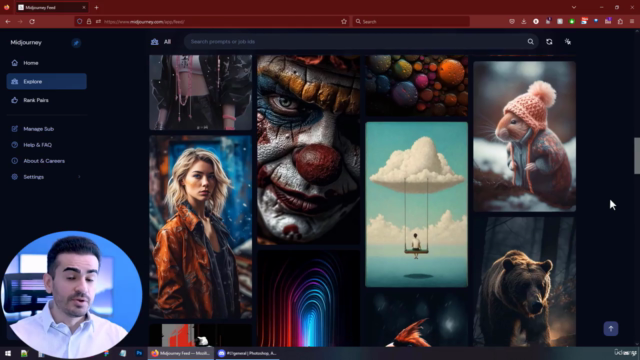Open the Firefox hamburger menu

(632, 22)
